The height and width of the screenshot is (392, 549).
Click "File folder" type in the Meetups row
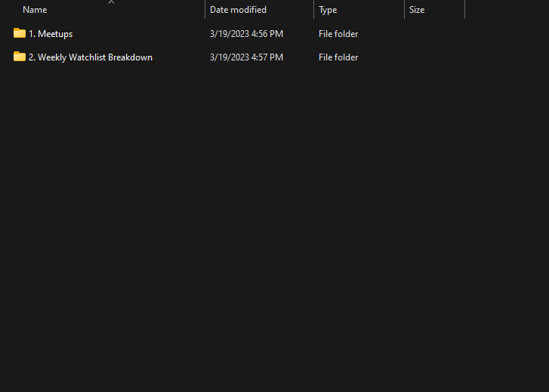[x=338, y=34]
